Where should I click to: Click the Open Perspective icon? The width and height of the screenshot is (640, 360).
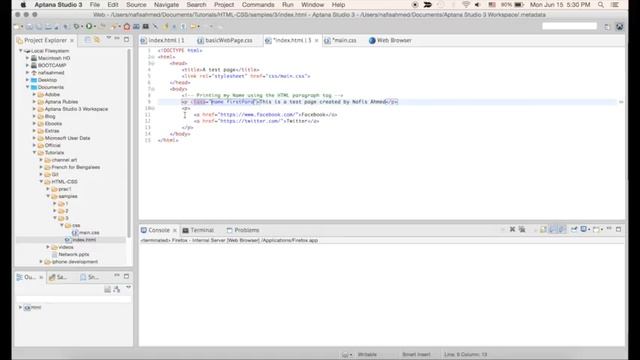pos(607,27)
